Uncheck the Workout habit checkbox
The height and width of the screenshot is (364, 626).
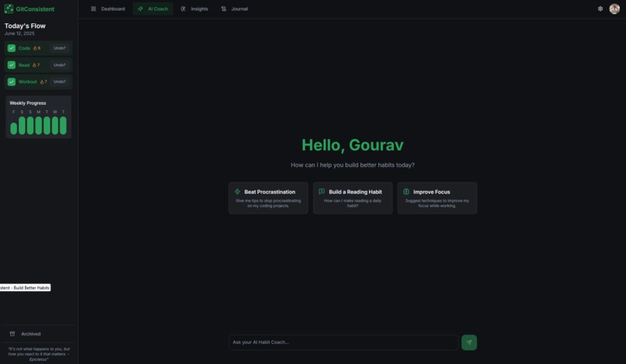12,81
